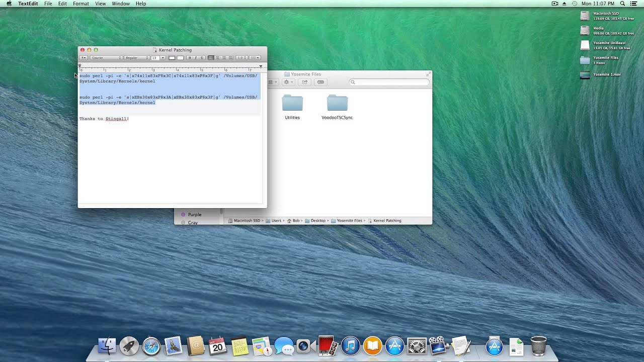Image resolution: width=644 pixels, height=362 pixels.
Task: Open the Edit menu
Action: [62, 4]
